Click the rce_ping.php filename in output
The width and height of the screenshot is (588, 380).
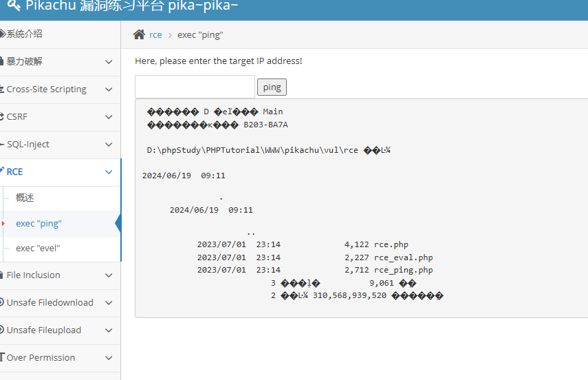point(403,271)
